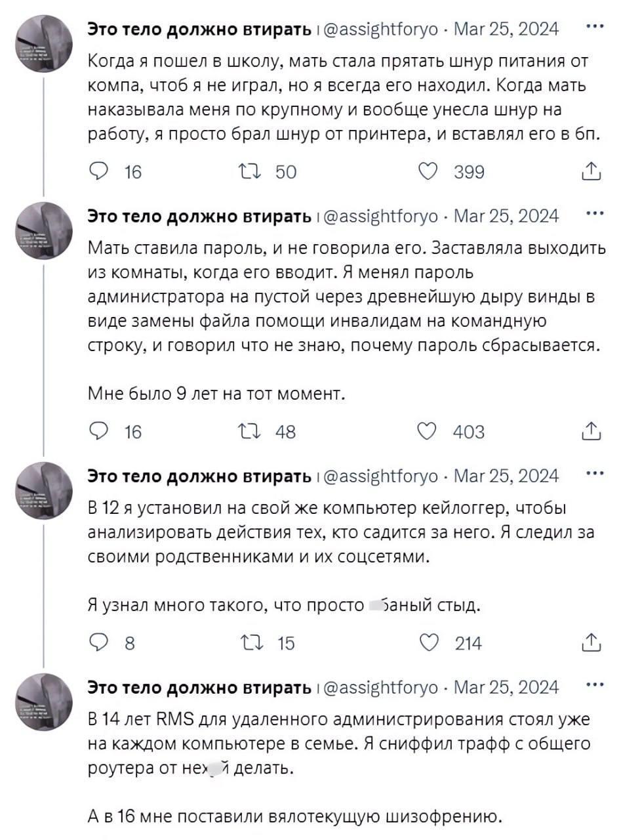Toggle the like heart showing 399
This screenshot has width=621, height=840.
[429, 171]
